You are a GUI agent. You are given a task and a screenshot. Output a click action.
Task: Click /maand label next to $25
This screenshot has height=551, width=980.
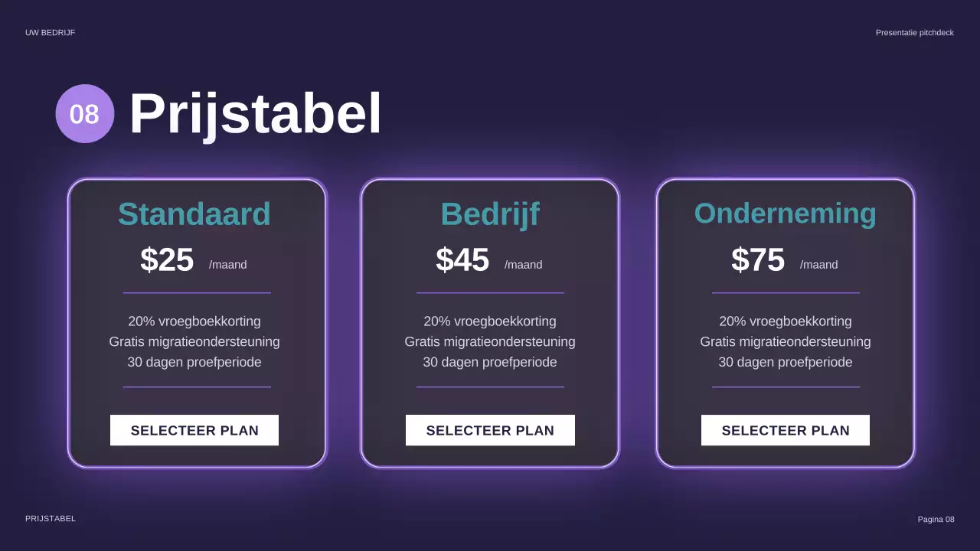(228, 265)
